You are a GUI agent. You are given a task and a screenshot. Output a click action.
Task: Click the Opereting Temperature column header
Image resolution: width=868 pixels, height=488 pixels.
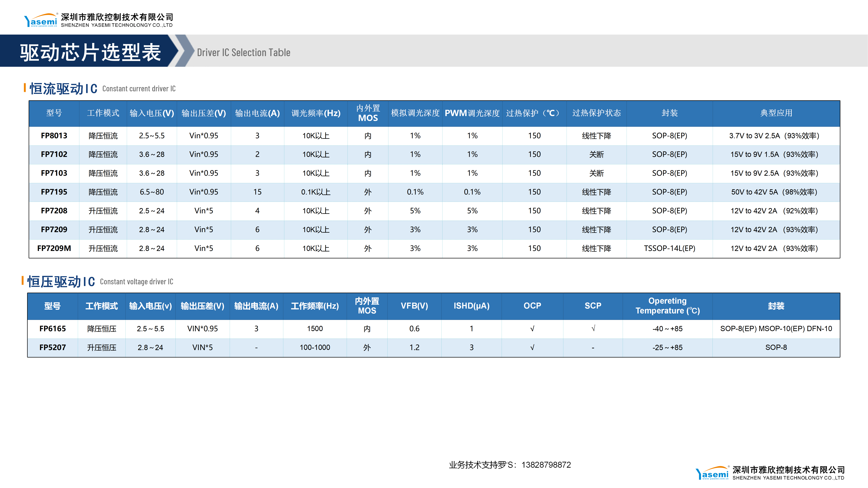(667, 306)
